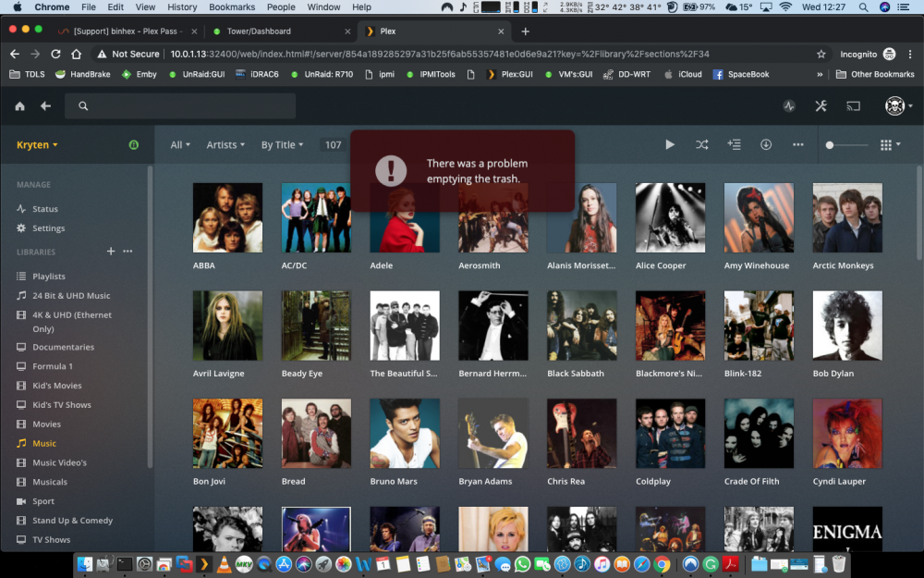The height and width of the screenshot is (578, 924).
Task: Open the Artists type dropdown
Action: [225, 145]
